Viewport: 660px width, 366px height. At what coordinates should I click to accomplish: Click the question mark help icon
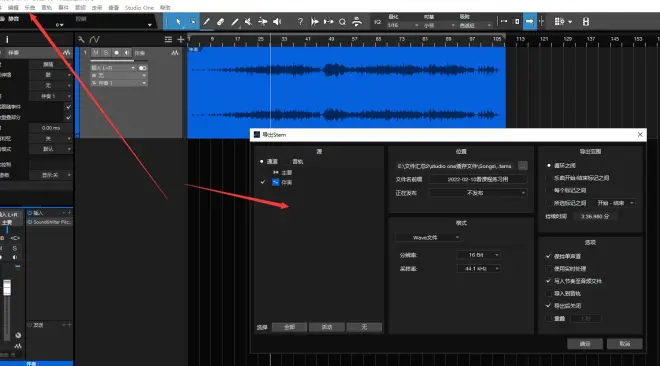300,21
